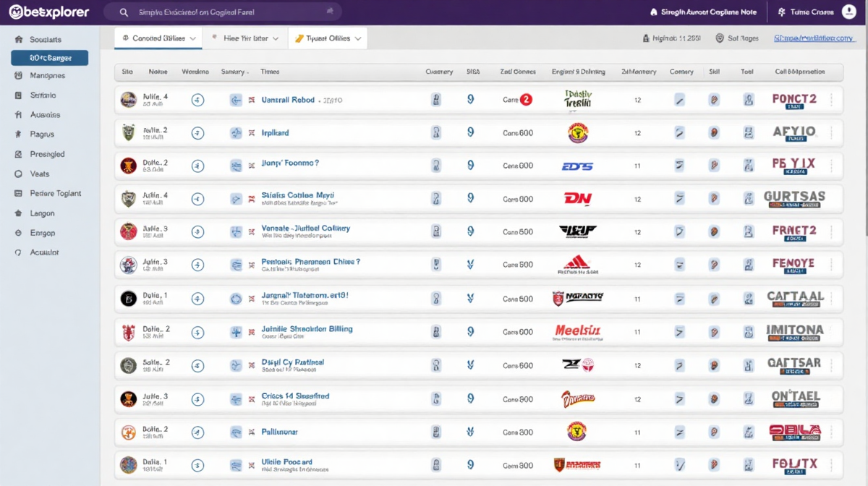
Task: Expand the Tyuest Olilies dropdown
Action: pyautogui.click(x=328, y=38)
